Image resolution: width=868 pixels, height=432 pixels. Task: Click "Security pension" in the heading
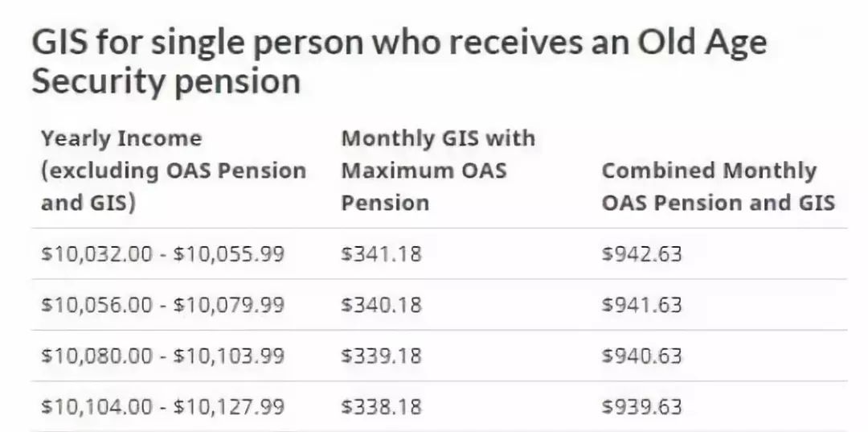166,82
